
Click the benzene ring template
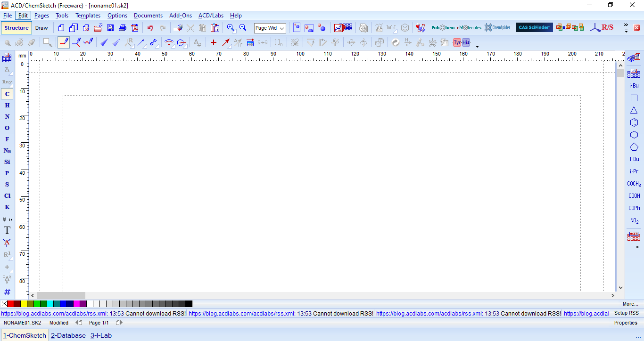[x=634, y=122]
